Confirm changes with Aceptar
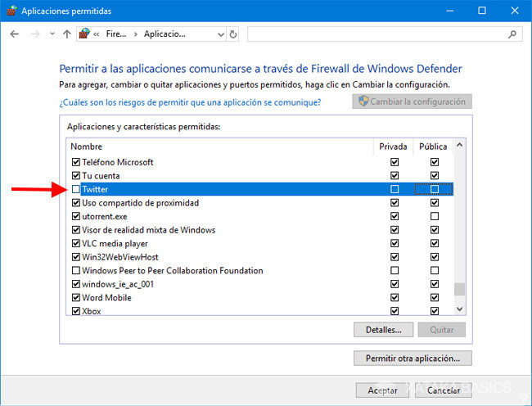 (382, 390)
